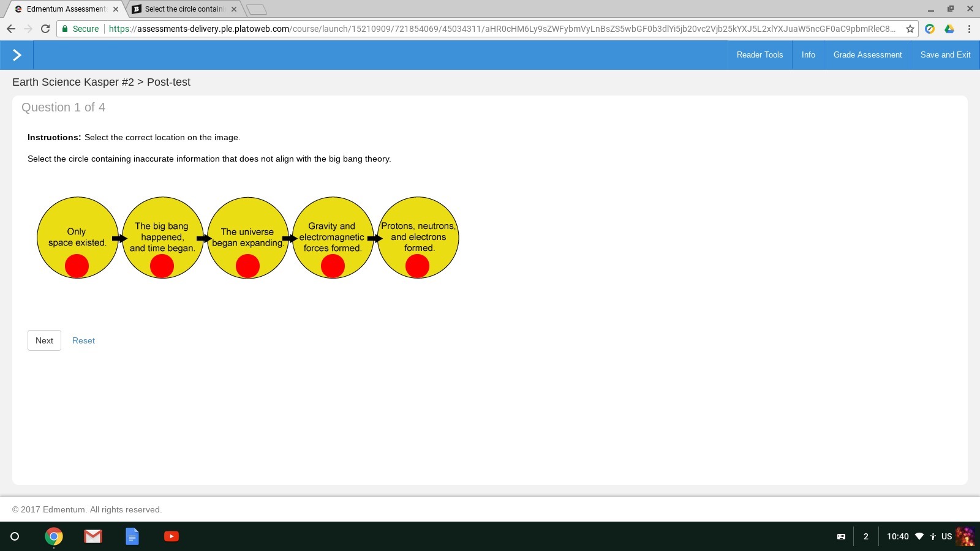The height and width of the screenshot is (551, 980).
Task: Click the green and blue circular extension icon
Action: (x=930, y=29)
